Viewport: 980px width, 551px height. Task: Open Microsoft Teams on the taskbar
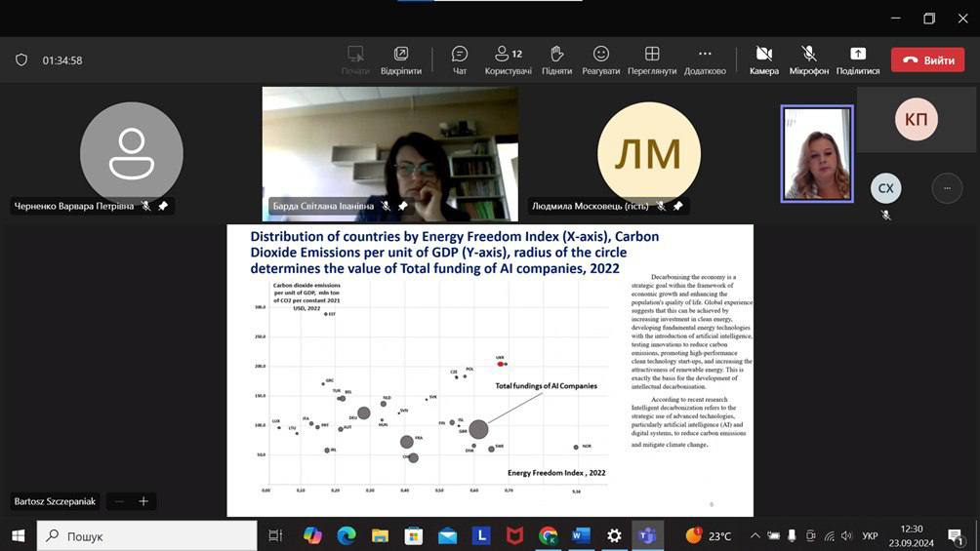[x=647, y=535]
